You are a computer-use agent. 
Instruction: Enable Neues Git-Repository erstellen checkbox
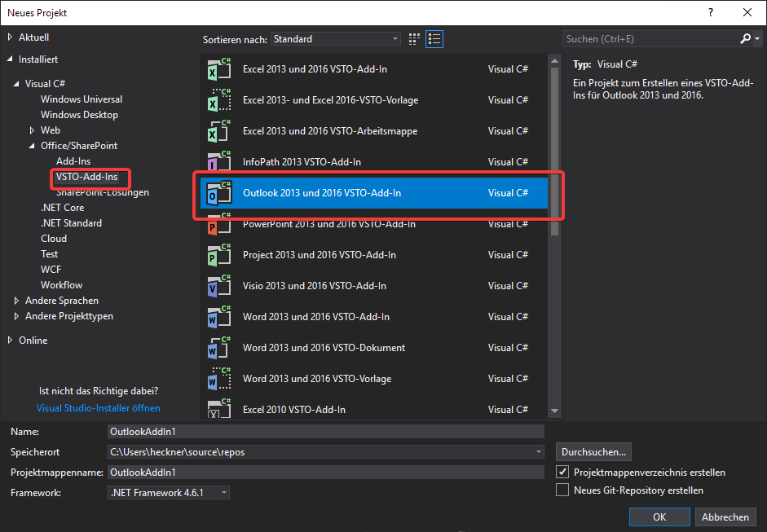pos(562,490)
